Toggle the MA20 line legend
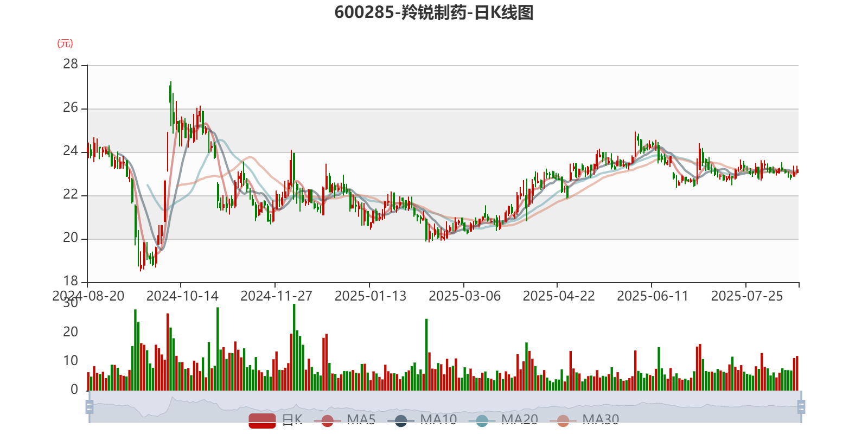This screenshot has width=868, height=434. coord(503,420)
